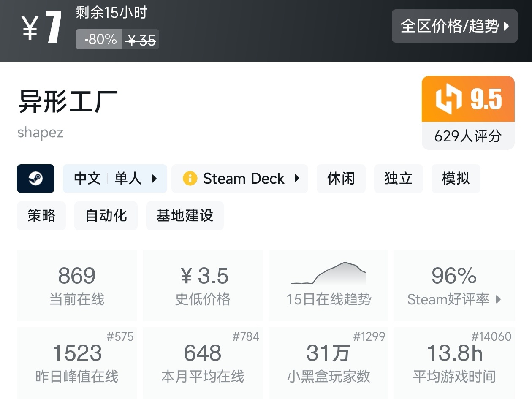Expand Steam Deck compatibility arrow

coord(297,179)
